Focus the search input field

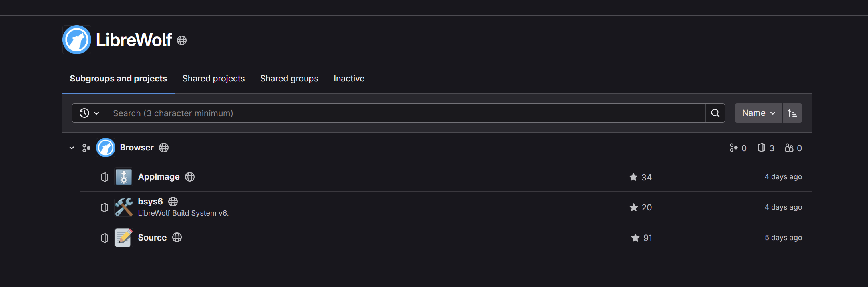tap(406, 113)
